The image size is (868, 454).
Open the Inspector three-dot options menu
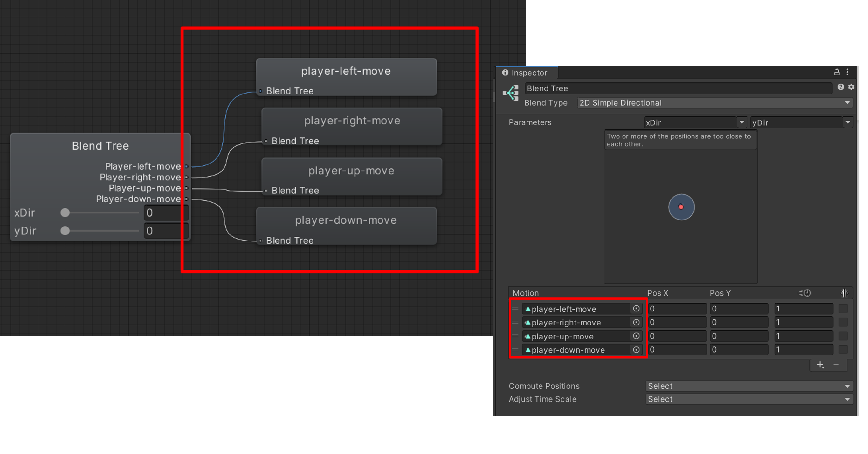coord(847,72)
